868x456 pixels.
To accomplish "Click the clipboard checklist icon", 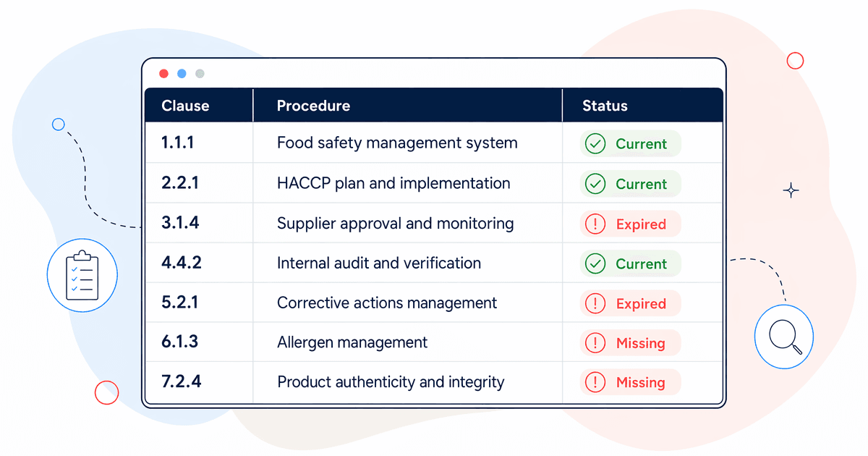I will click(x=82, y=275).
